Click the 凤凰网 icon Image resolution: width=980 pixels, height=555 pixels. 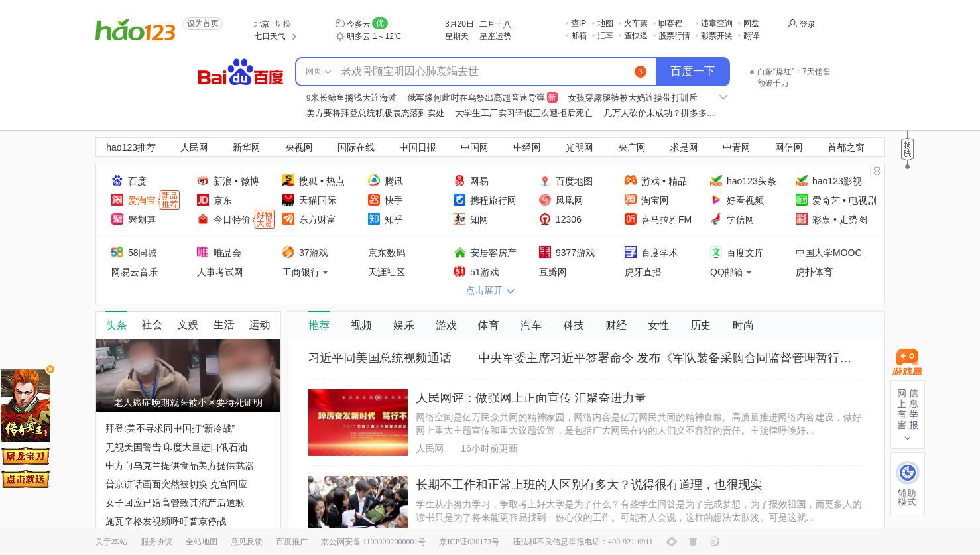click(545, 200)
